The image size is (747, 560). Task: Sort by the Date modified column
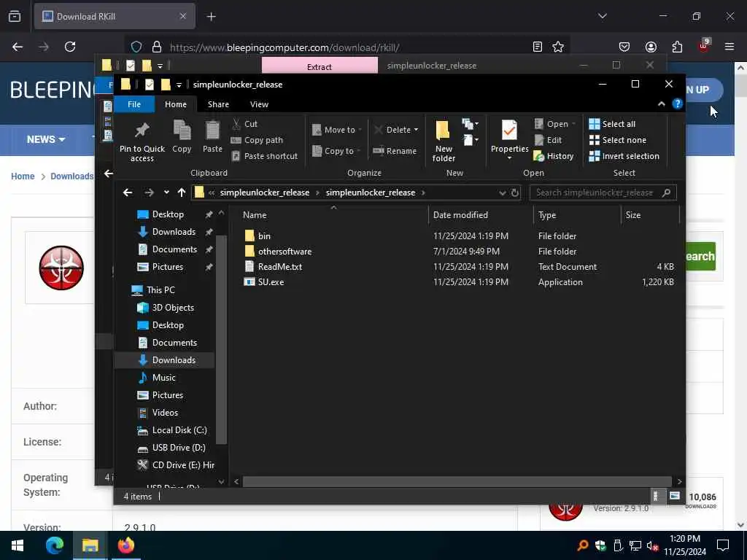[481, 215]
